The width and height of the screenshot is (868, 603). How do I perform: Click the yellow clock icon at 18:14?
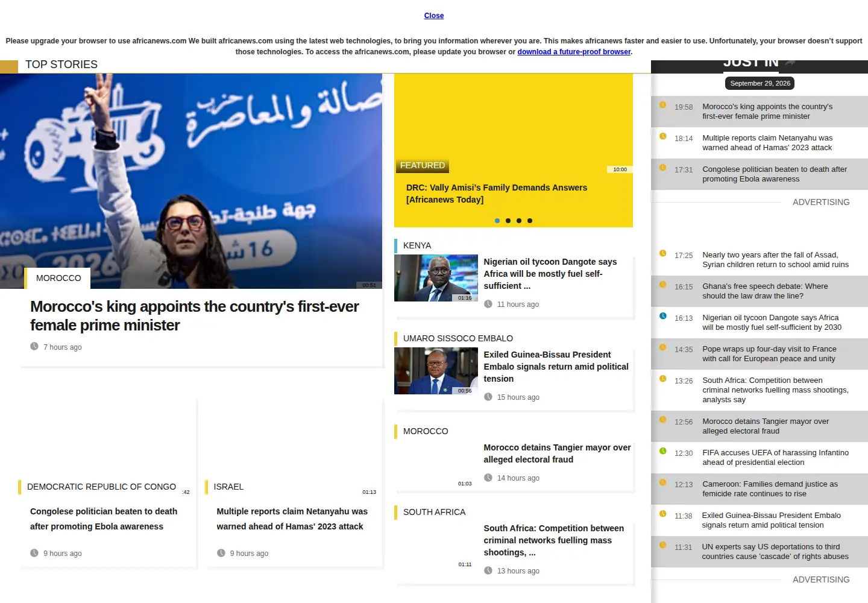tap(663, 136)
